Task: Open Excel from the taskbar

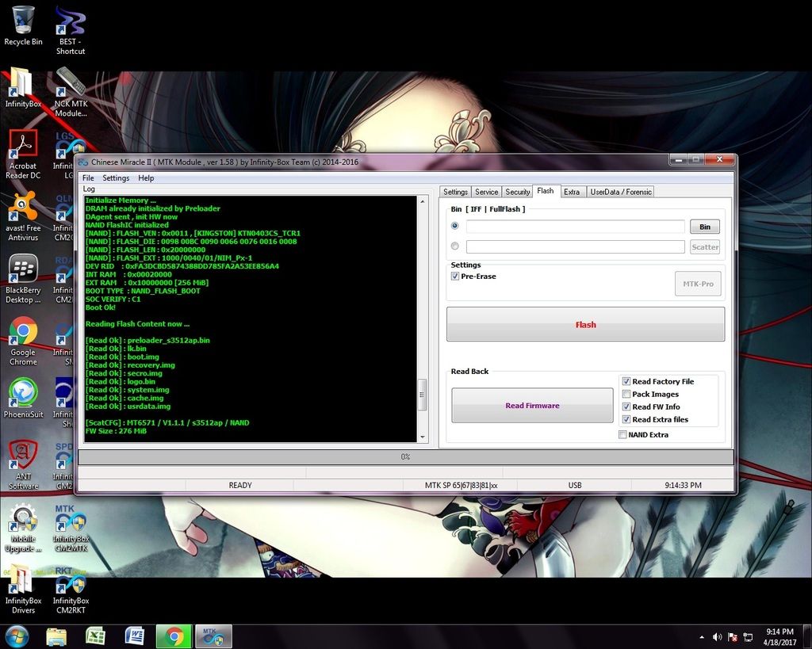Action: (96, 636)
